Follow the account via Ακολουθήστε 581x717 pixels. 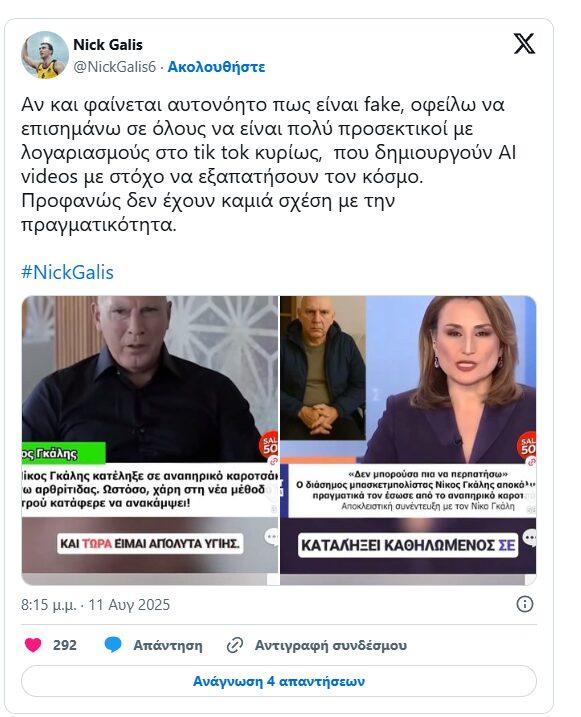216,67
